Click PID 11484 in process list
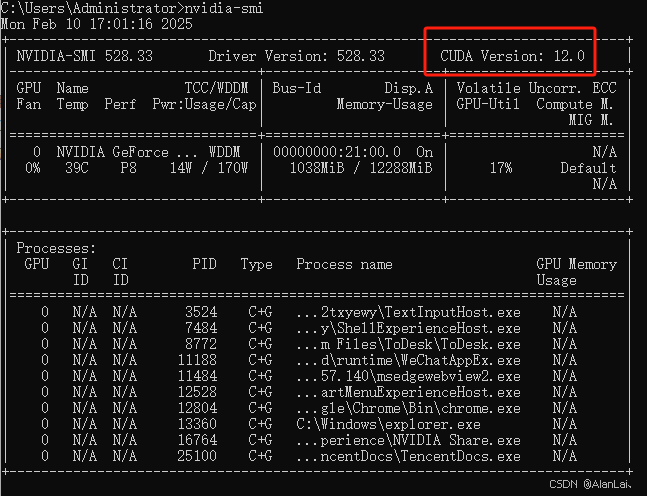647x496 pixels. click(x=197, y=376)
